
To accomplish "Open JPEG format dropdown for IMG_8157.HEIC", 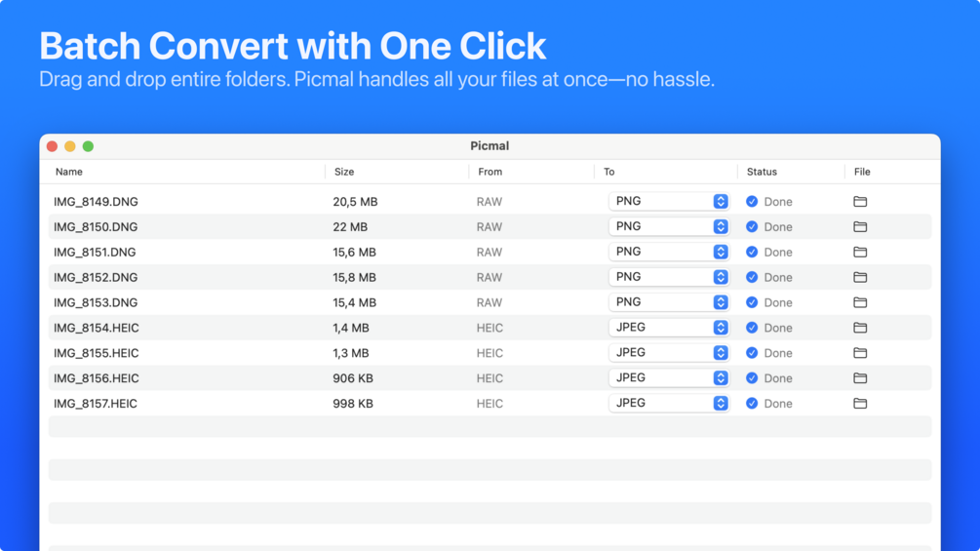I will point(669,403).
